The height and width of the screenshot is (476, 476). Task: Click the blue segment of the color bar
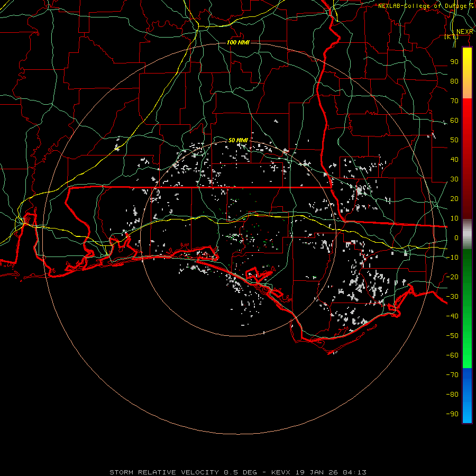click(x=467, y=396)
